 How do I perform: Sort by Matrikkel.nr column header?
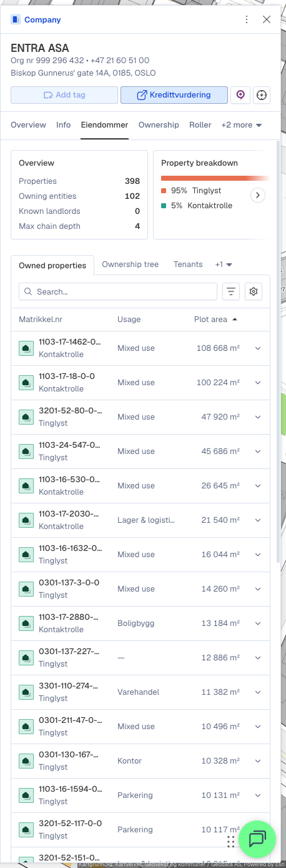coord(41,320)
